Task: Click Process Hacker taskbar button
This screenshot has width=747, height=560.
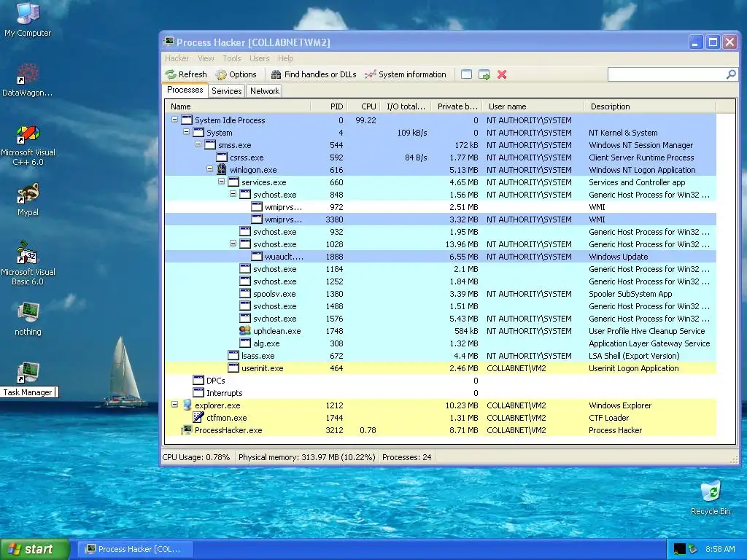Action: tap(135, 549)
